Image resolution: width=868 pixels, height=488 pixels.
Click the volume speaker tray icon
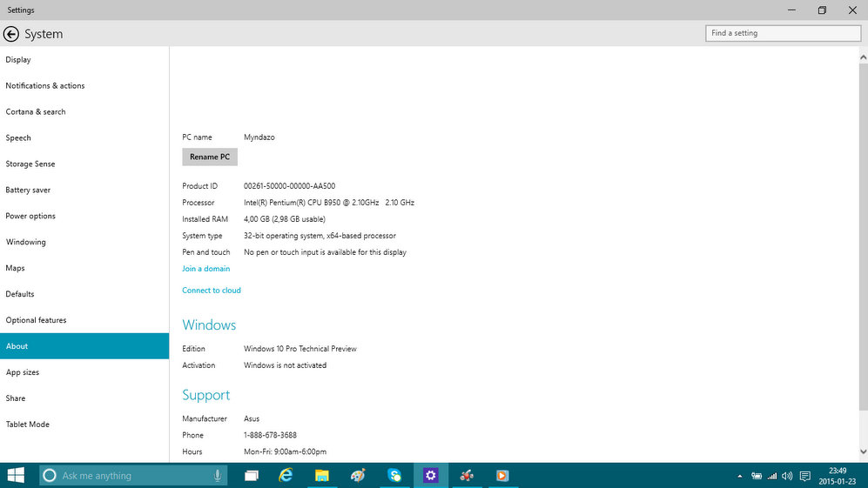click(x=787, y=476)
